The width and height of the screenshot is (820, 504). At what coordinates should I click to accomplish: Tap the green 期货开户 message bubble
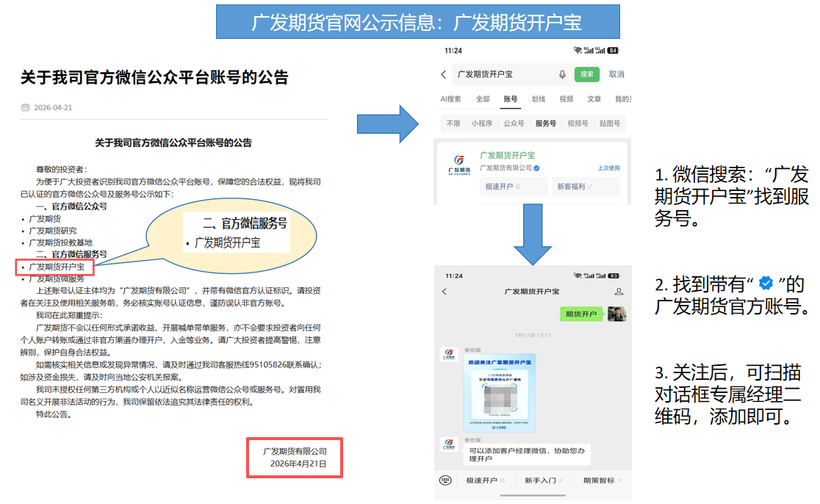coord(581,314)
